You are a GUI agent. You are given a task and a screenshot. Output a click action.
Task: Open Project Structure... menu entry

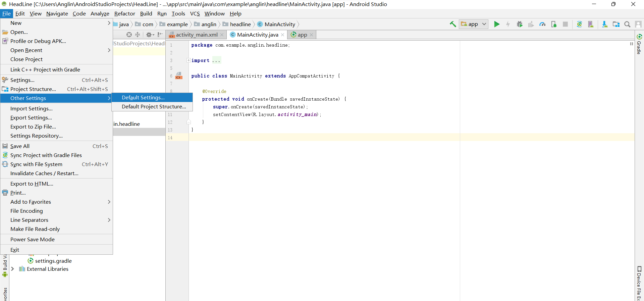56,89
